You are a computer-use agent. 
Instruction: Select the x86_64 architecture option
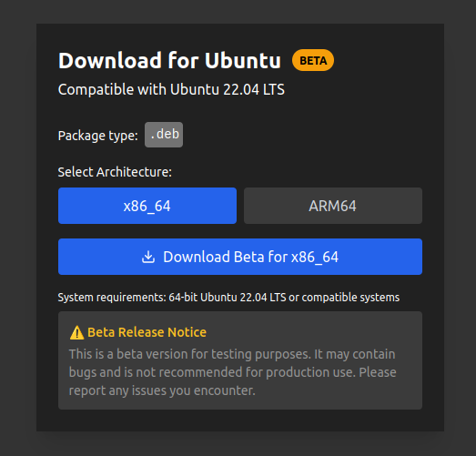pos(147,206)
